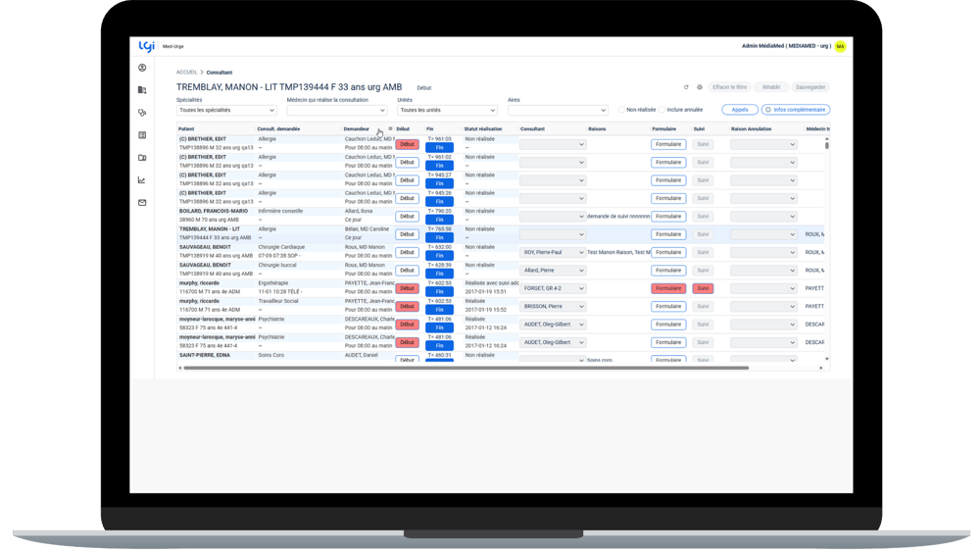Expand the Aires dropdown
980x551 pixels.
(557, 111)
